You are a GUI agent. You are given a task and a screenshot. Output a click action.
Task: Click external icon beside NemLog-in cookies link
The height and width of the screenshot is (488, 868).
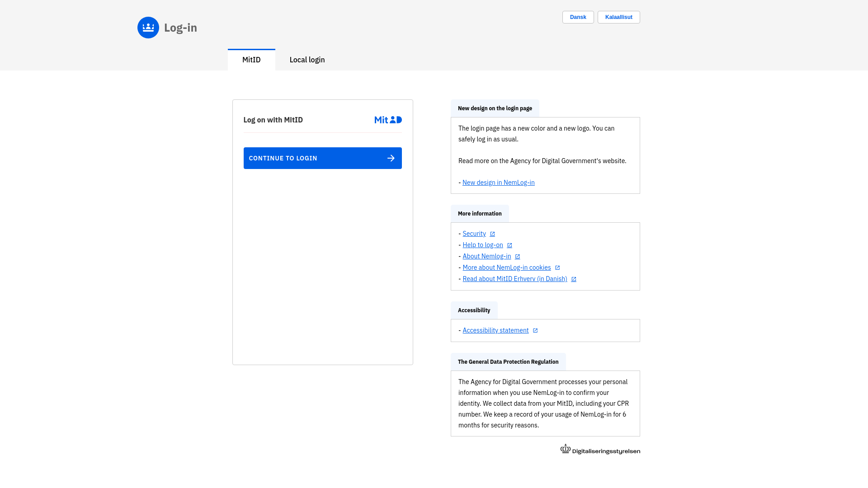[x=557, y=268]
